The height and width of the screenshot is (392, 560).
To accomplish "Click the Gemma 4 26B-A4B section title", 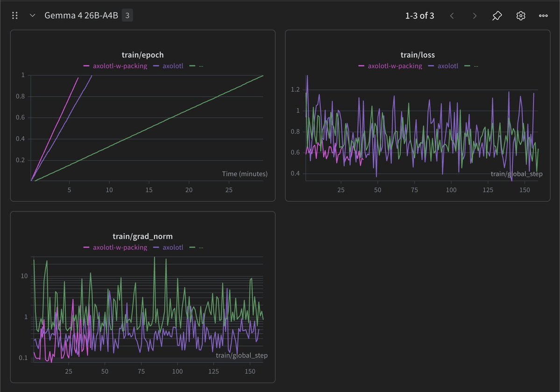I will point(81,15).
